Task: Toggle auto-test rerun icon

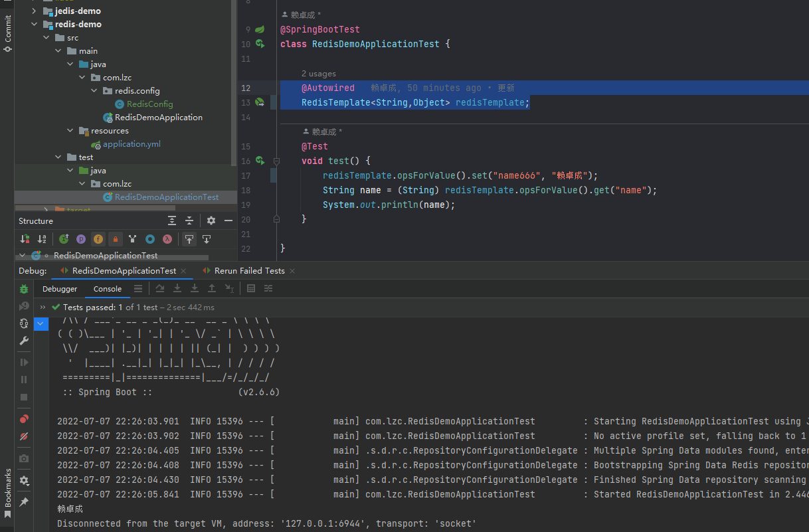Action: 24,323
